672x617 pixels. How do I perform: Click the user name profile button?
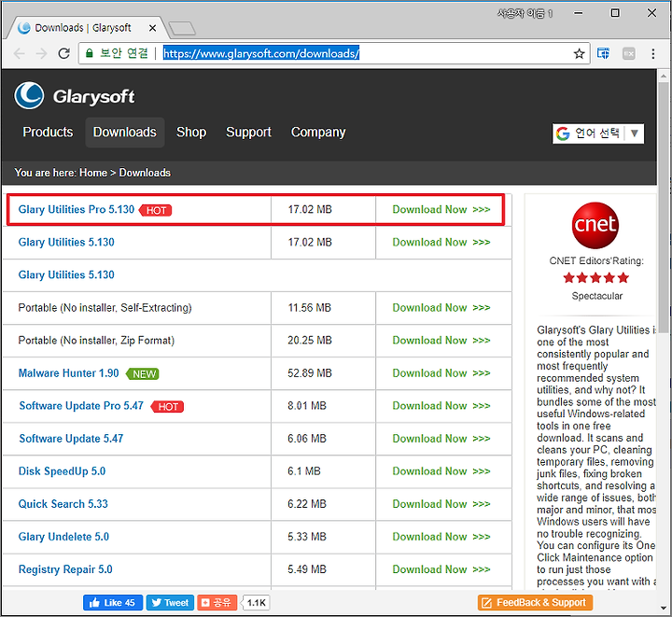coord(525,14)
